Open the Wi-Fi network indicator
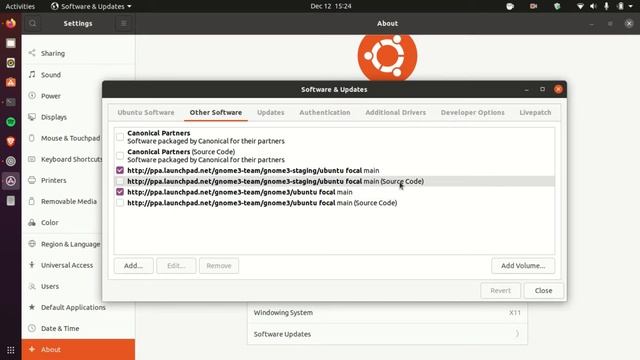 point(580,6)
